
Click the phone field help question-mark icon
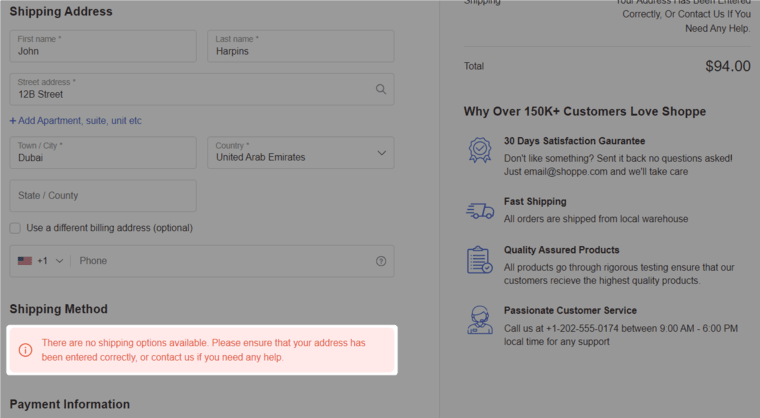pyautogui.click(x=381, y=261)
